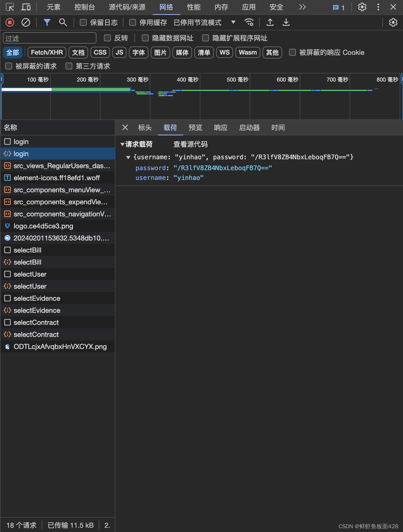Open the 预览 request tab
403x532 pixels.
[x=195, y=127]
